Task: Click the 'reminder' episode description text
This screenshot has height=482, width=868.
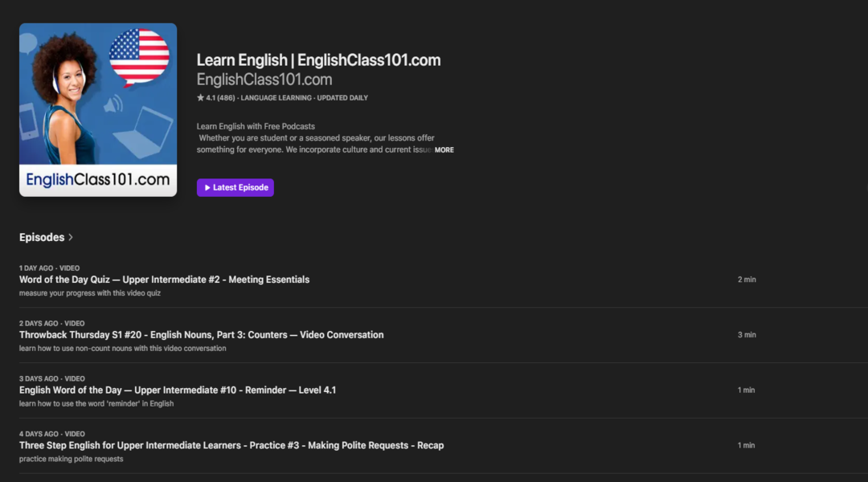Action: 96,404
